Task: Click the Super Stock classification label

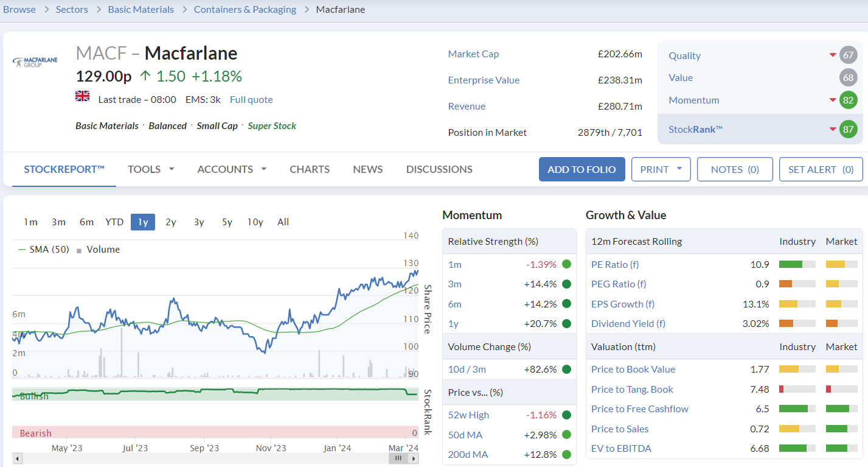Action: (272, 126)
